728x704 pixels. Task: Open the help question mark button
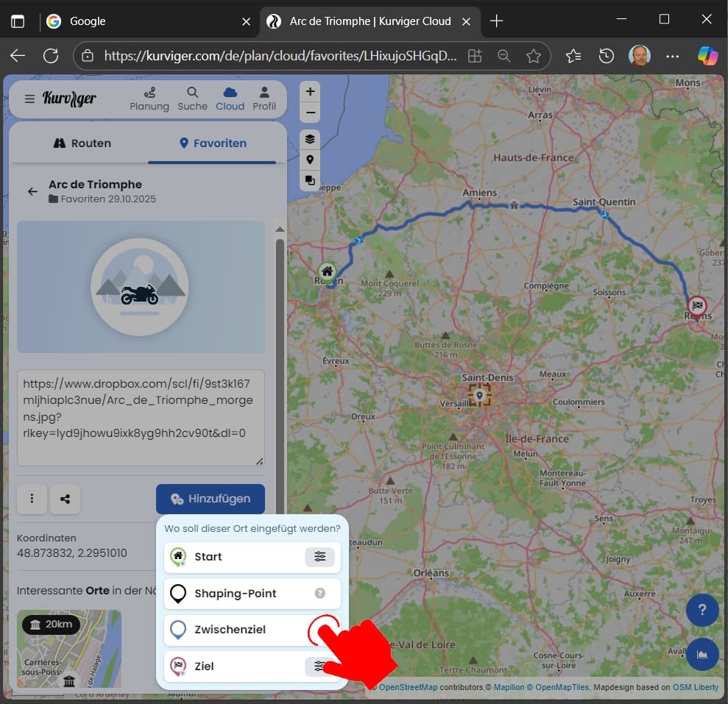tap(702, 610)
